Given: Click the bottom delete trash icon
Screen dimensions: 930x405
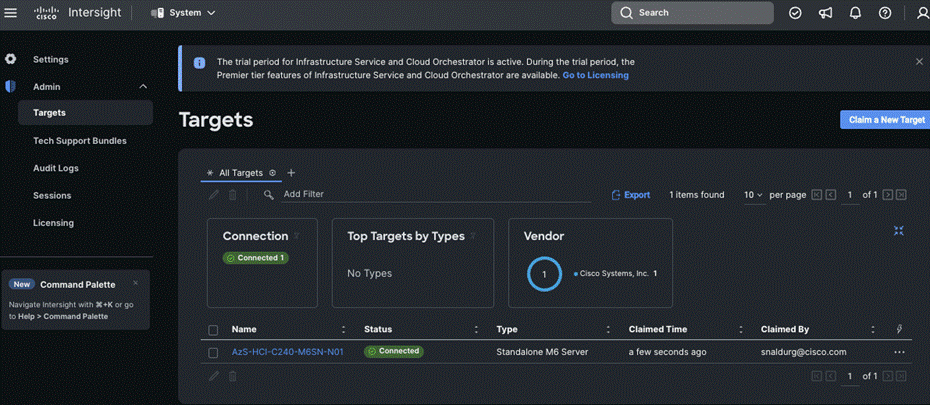Looking at the screenshot, I should (232, 376).
